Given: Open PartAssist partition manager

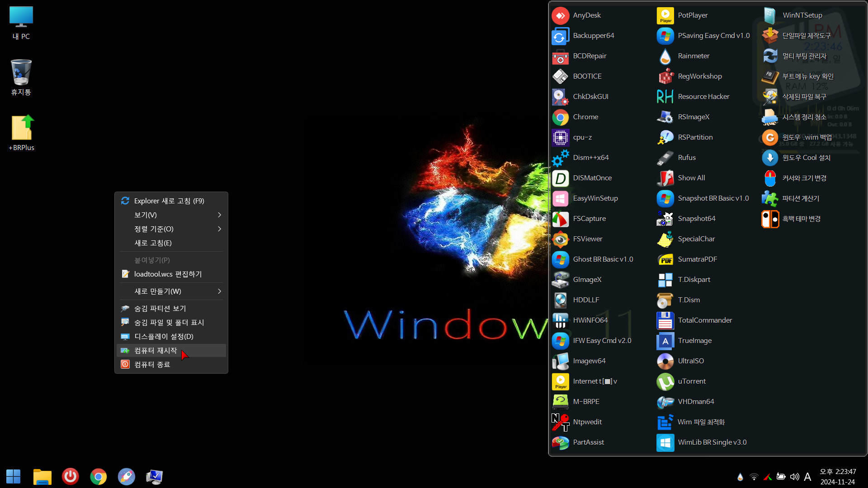Looking at the screenshot, I should [578, 442].
